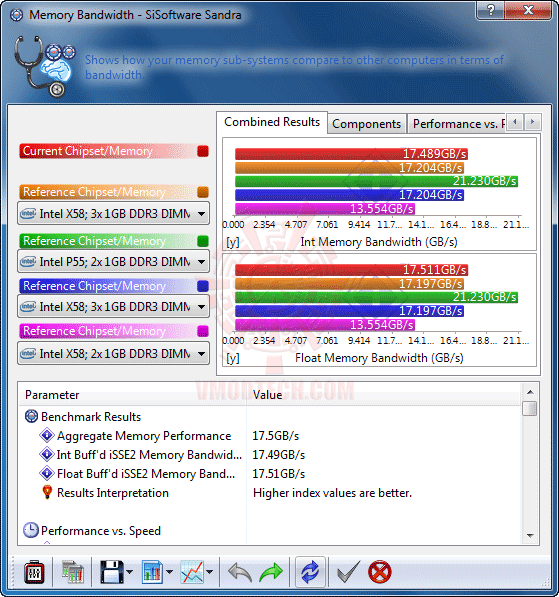The width and height of the screenshot is (559, 597).
Task: Click the red cancel X icon
Action: [x=380, y=572]
